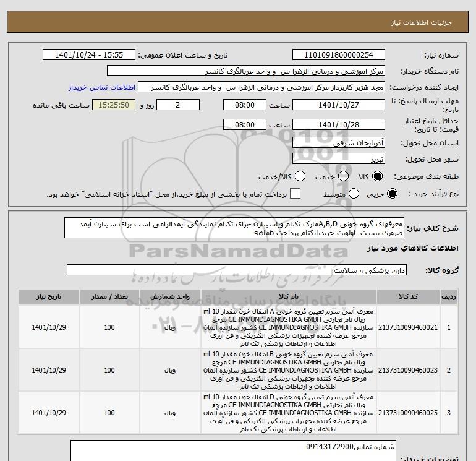This screenshot has height=461, width=476.
Task: Click the blood group D reagent description
Action: [x=289, y=413]
